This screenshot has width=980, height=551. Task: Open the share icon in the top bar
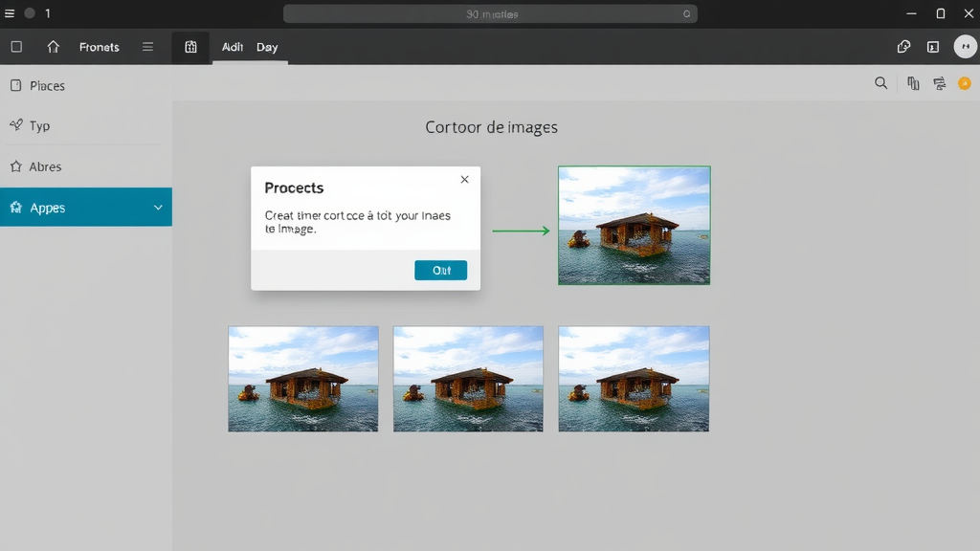point(902,46)
